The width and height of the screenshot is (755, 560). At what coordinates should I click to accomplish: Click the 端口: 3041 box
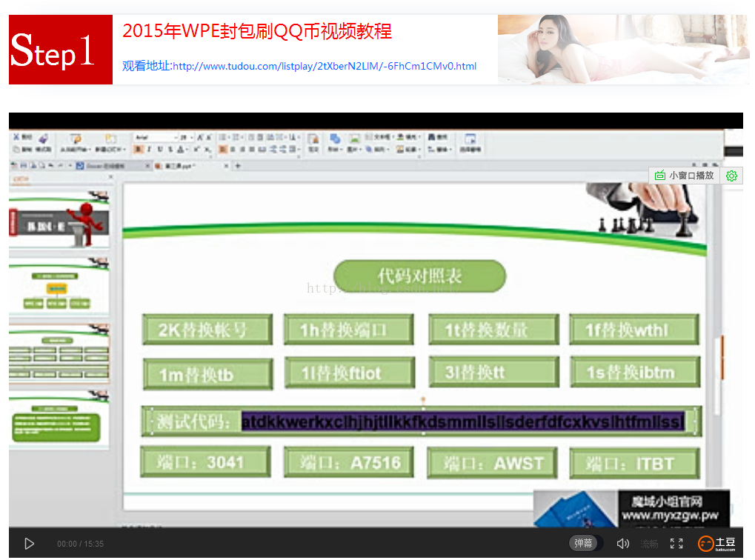pos(205,461)
